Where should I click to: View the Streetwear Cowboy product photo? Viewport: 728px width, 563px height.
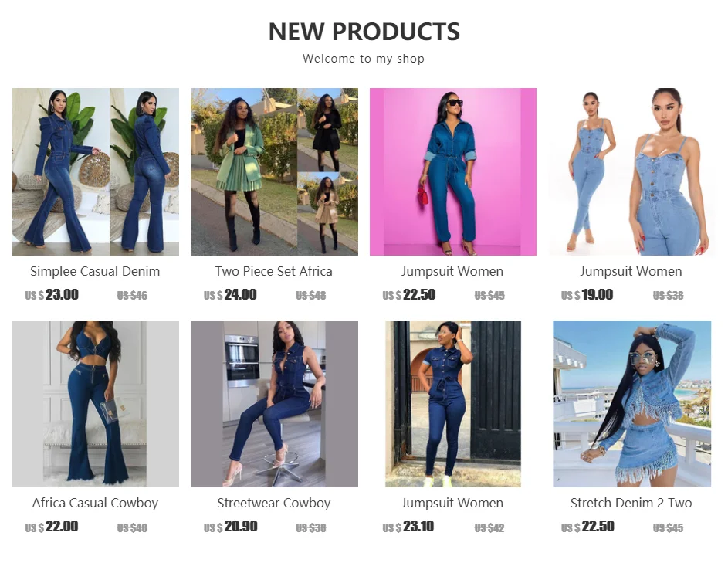tap(274, 404)
